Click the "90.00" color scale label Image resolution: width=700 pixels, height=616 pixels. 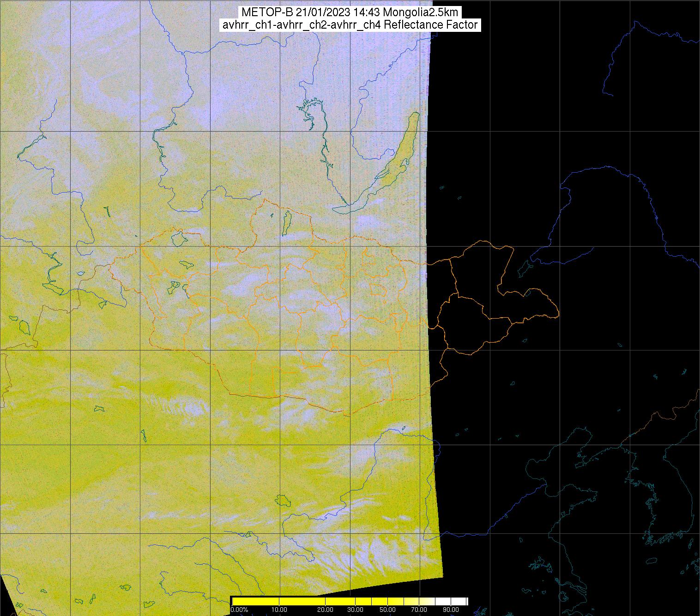point(451,610)
